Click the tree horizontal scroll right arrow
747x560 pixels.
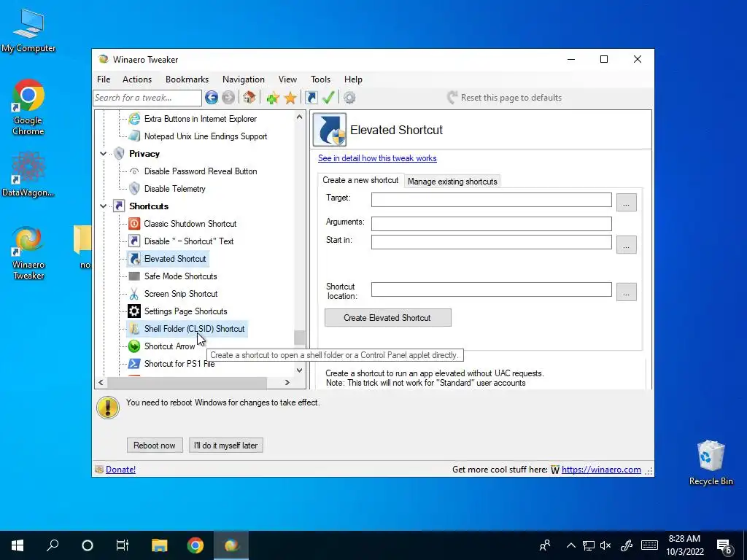tap(287, 382)
